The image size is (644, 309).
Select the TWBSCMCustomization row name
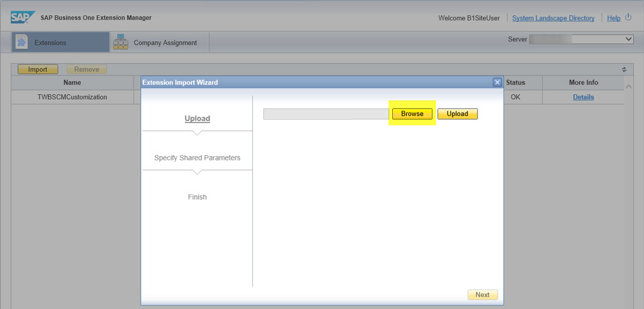click(72, 97)
